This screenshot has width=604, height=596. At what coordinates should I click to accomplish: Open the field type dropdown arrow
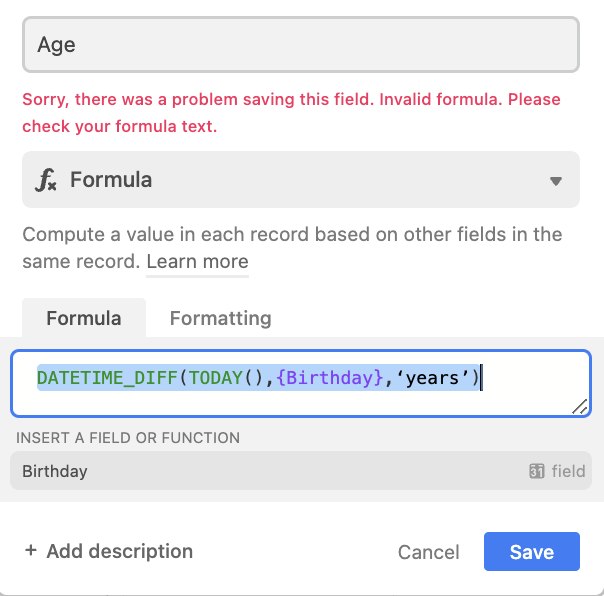pyautogui.click(x=555, y=181)
